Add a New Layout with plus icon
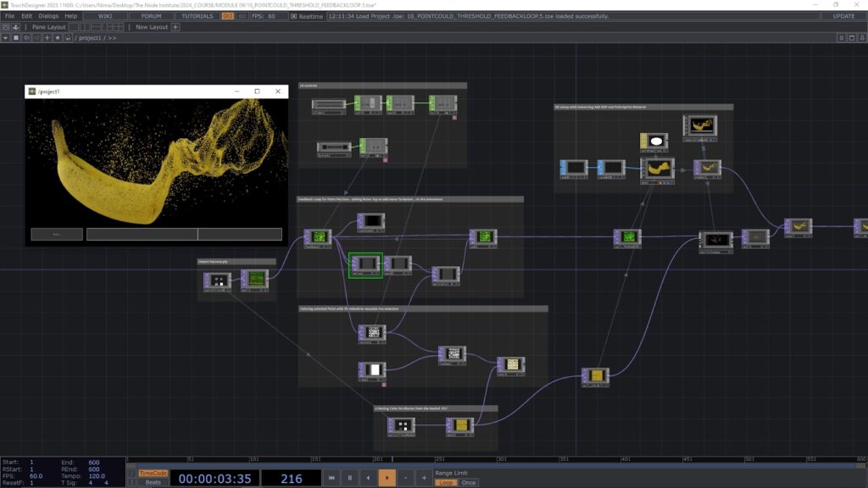This screenshot has width=868, height=488. (175, 27)
